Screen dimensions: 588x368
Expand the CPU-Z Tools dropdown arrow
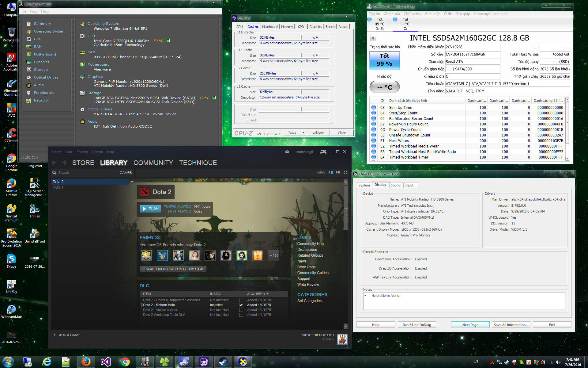pos(303,133)
